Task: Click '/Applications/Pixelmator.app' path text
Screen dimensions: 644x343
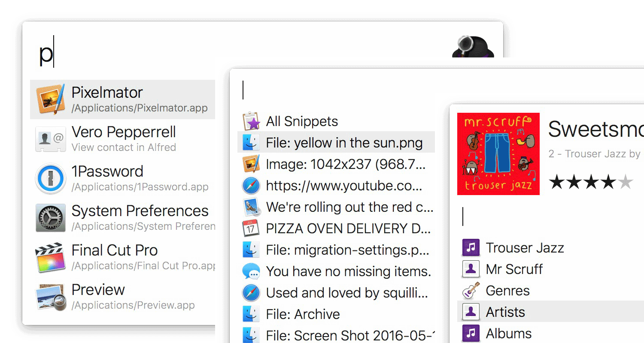Action: pyautogui.click(x=140, y=108)
